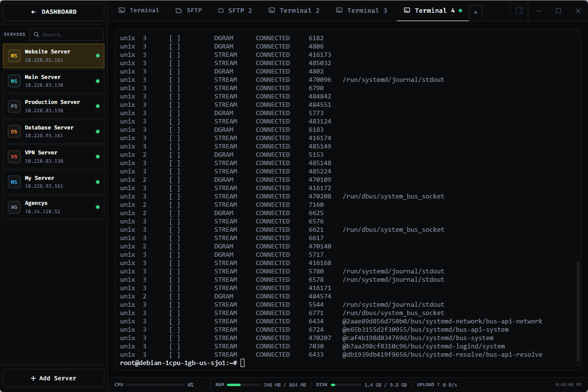
Task: Click inode number 470096
Action: [x=320, y=80]
